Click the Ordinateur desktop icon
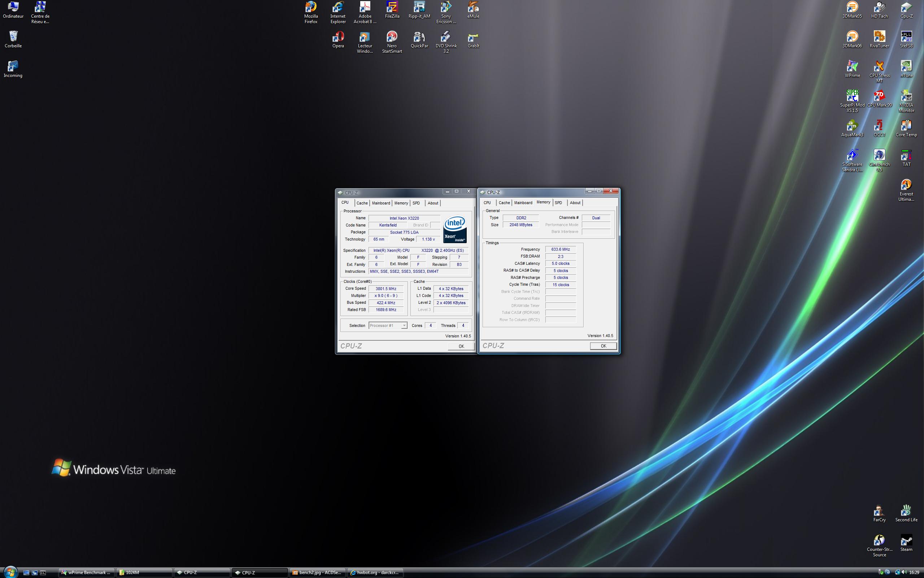 tap(13, 10)
